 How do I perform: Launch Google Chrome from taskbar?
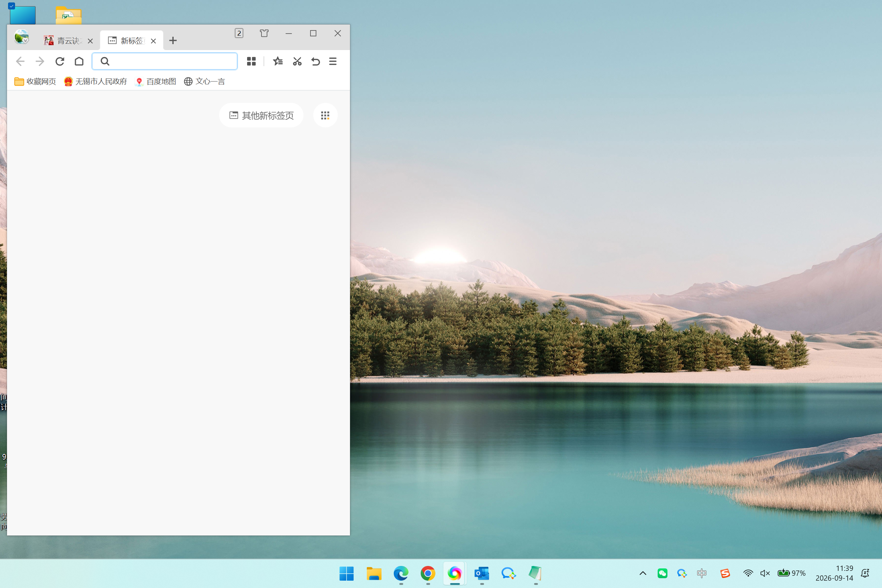428,573
